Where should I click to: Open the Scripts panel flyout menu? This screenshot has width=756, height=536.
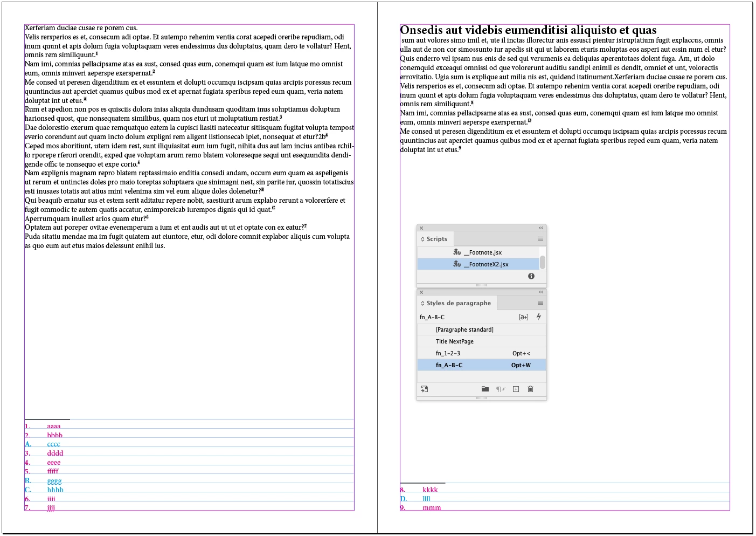[540, 239]
